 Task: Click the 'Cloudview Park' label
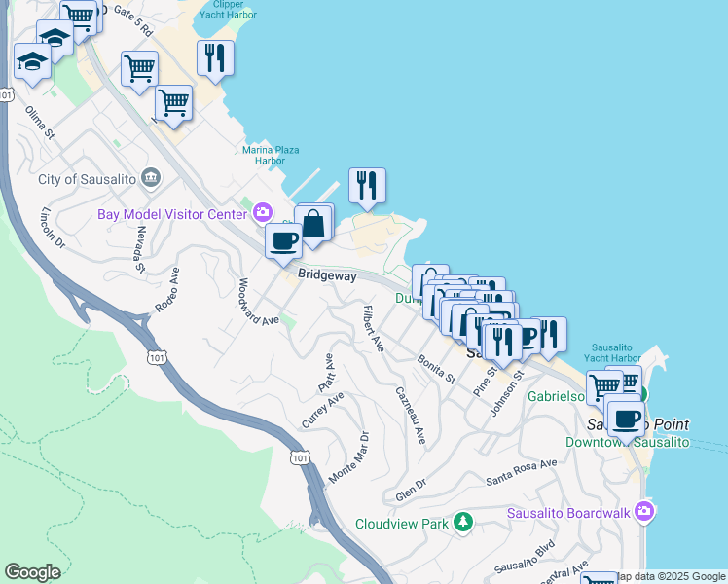402,524
